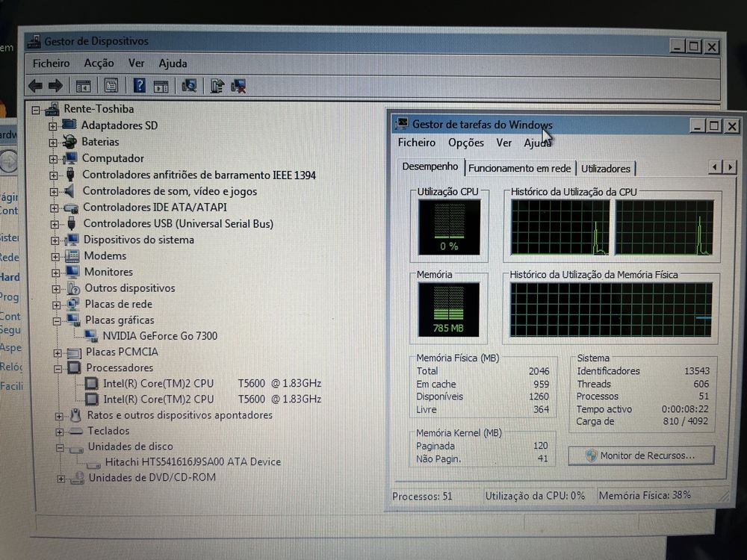Screen dimensions: 747x560
Task: Collapse the Placas gráficas node
Action: tap(56, 321)
